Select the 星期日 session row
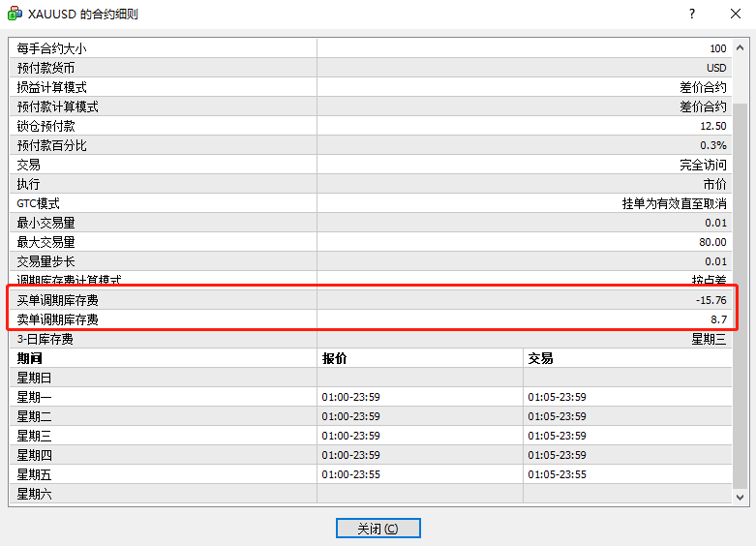This screenshot has width=756, height=546. [x=371, y=378]
